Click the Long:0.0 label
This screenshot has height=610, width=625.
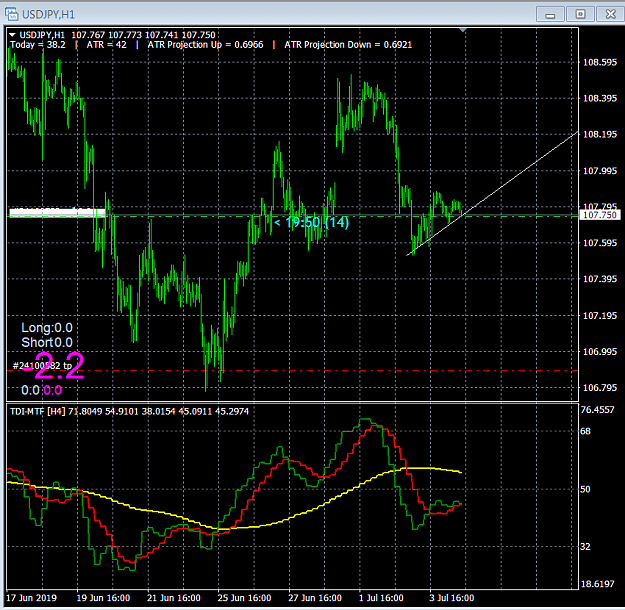[x=47, y=328]
